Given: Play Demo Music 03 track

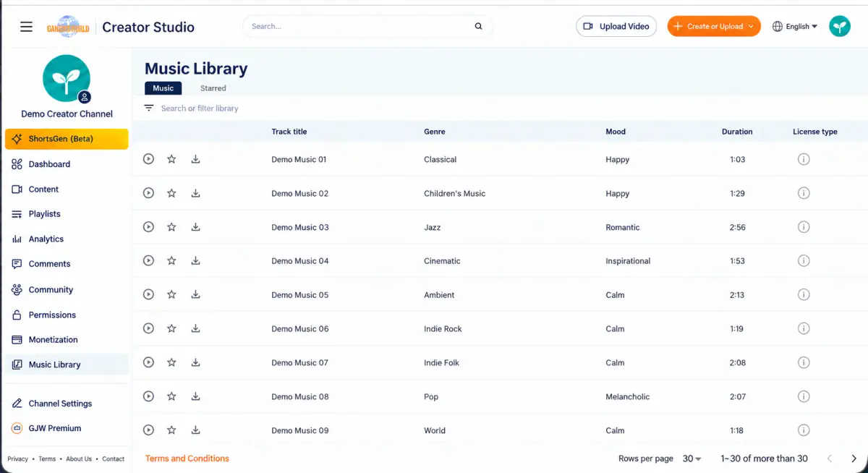Looking at the screenshot, I should pos(148,227).
